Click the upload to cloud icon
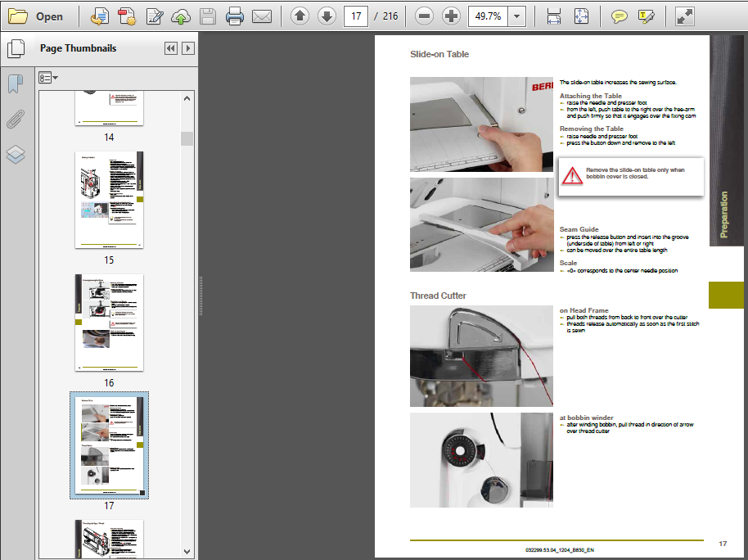The width and height of the screenshot is (748, 560). (181, 16)
